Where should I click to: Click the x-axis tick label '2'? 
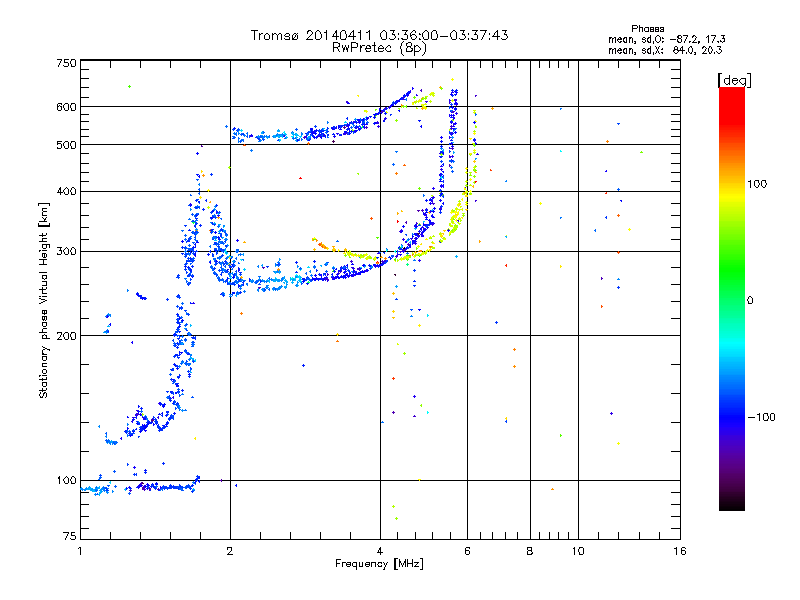pos(230,552)
